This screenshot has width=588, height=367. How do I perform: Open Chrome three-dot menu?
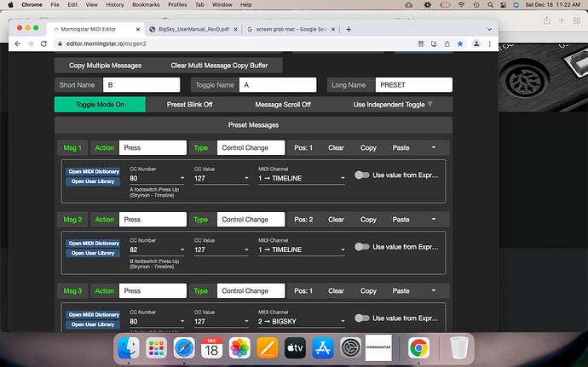(489, 43)
